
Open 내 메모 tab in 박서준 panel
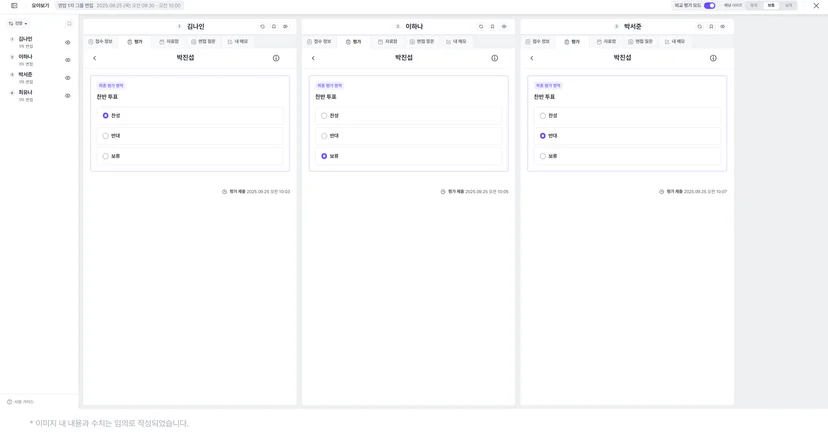pos(675,41)
